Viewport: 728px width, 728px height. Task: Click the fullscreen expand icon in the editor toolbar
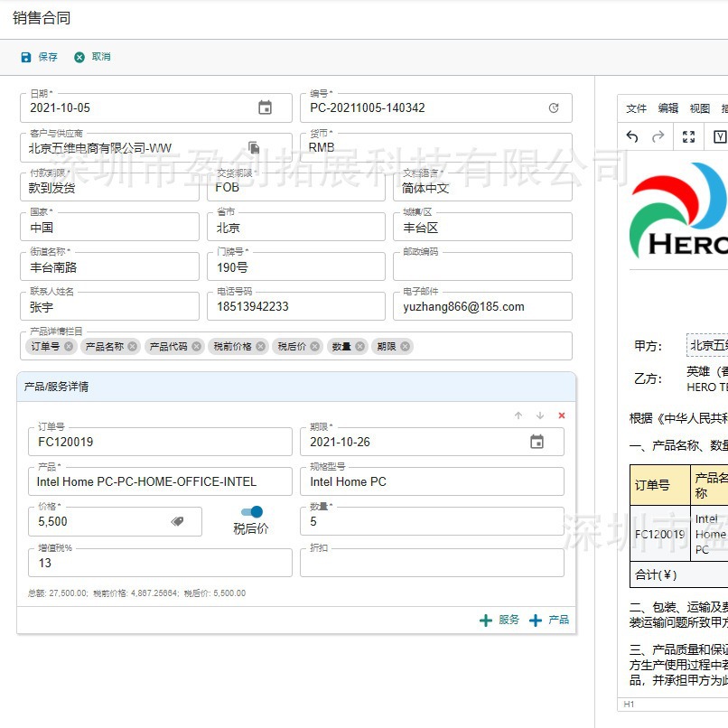coord(688,135)
